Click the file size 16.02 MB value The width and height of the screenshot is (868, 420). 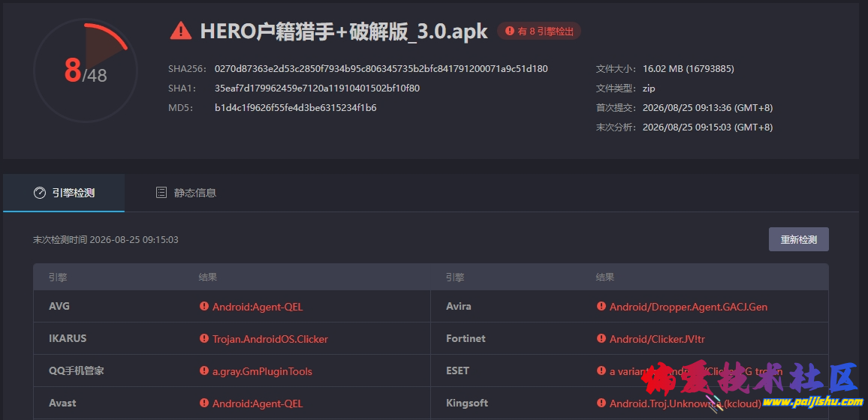pos(688,69)
